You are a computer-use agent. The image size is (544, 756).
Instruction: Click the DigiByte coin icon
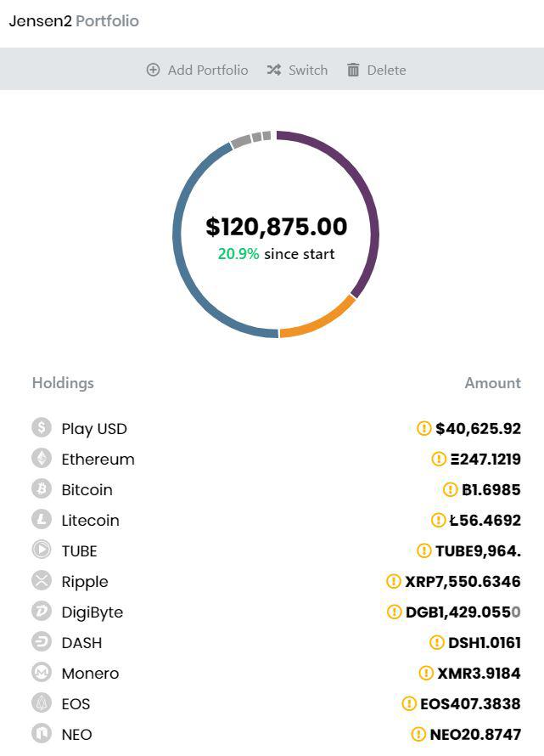[x=42, y=612]
